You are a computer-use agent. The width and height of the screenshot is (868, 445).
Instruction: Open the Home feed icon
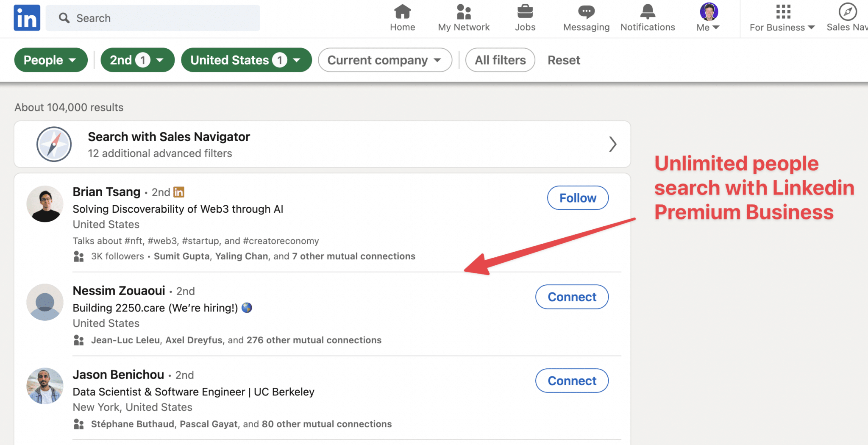coord(402,12)
